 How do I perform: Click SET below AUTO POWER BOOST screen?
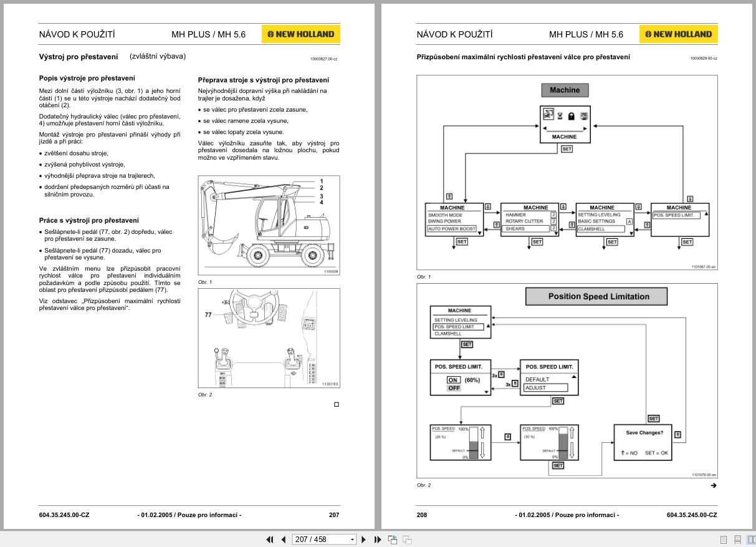coord(462,241)
